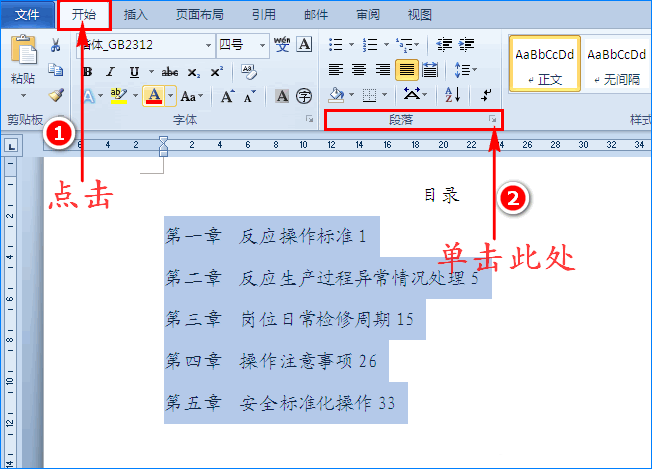This screenshot has height=469, width=652.
Task: Open the Paragraph dialog launcher
Action: (493, 120)
